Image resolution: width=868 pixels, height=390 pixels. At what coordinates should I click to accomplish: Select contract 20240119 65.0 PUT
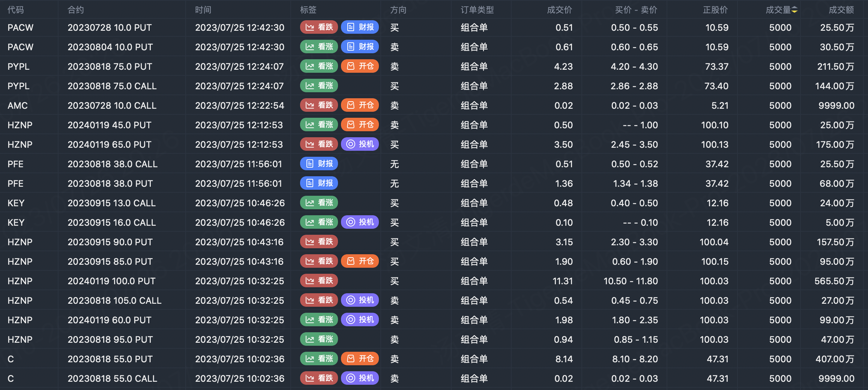pos(110,144)
